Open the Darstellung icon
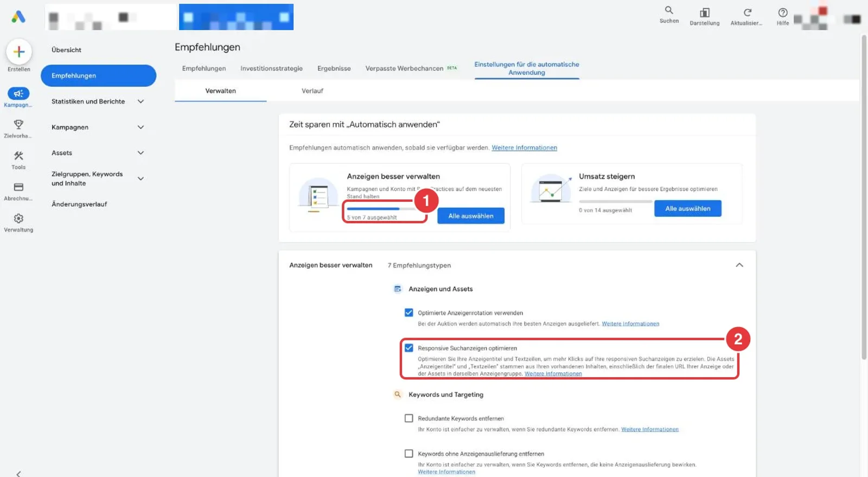The width and height of the screenshot is (868, 477). (x=705, y=12)
